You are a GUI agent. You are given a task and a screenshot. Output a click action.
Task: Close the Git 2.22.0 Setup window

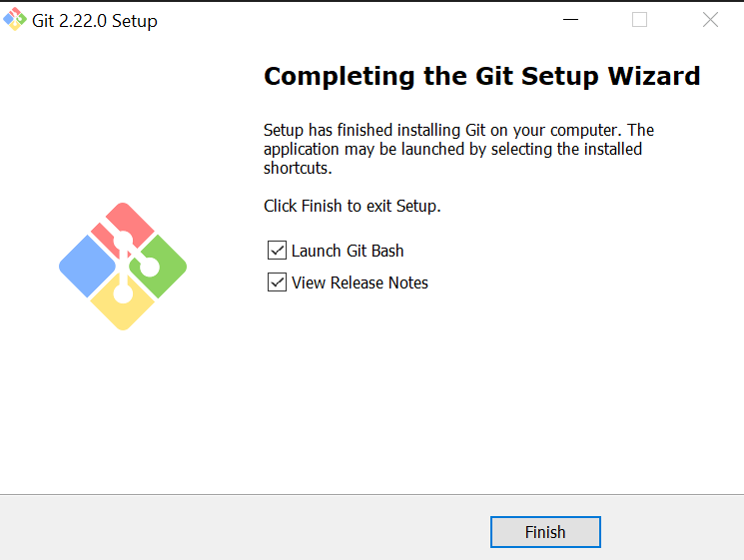[x=710, y=20]
